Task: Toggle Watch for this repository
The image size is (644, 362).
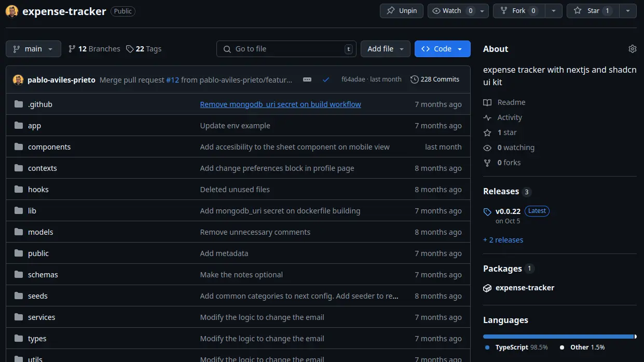Action: tap(452, 11)
